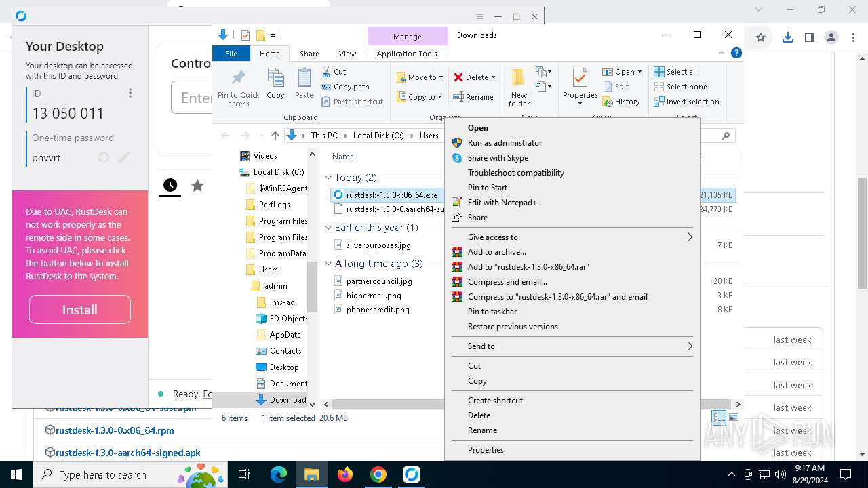Image resolution: width=868 pixels, height=488 pixels.
Task: Cut the selected file via the ribbon
Action: pos(334,72)
